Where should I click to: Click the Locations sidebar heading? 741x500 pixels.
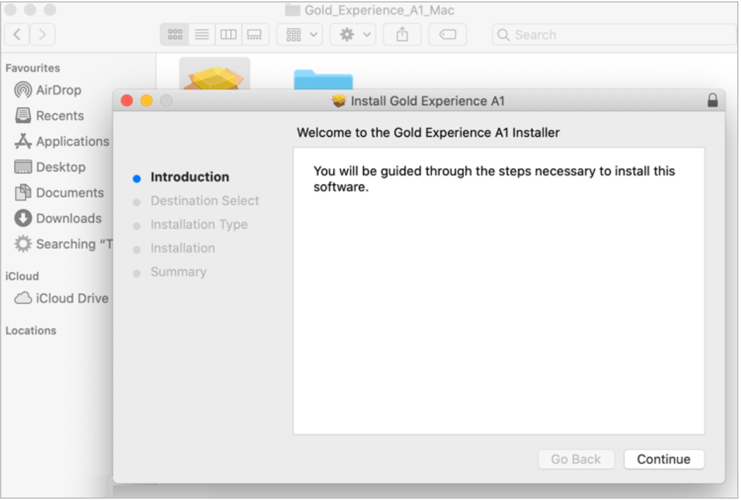point(31,330)
